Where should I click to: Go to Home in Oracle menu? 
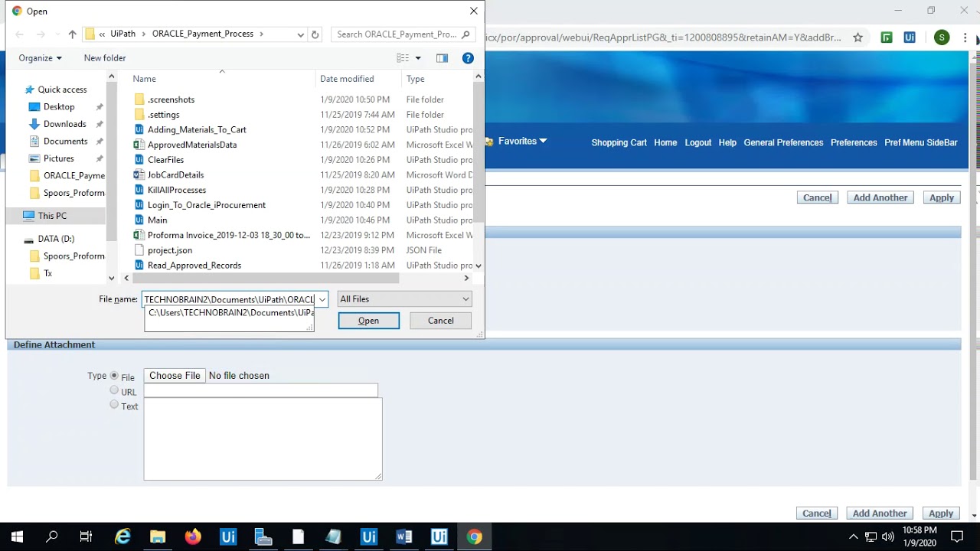click(665, 142)
